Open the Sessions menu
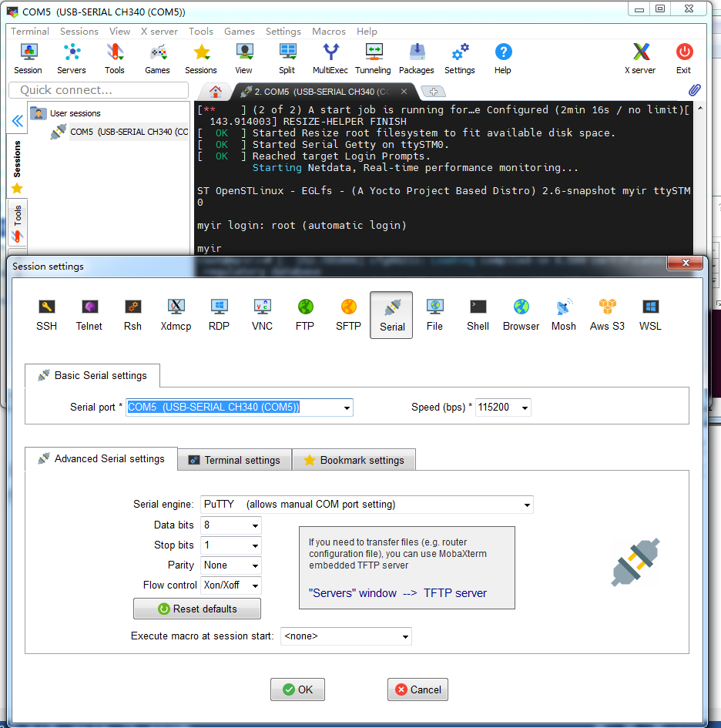721x728 pixels. pyautogui.click(x=79, y=31)
